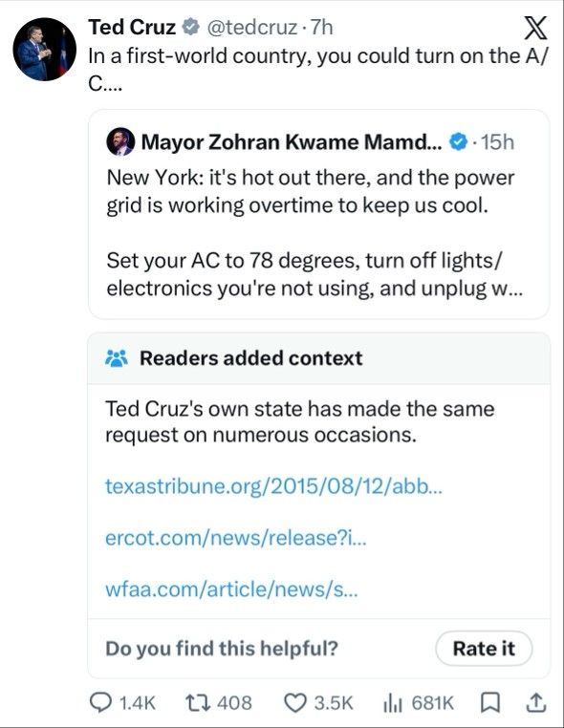Click the Ted Cruz display name
This screenshot has width=564, height=728.
pyautogui.click(x=132, y=27)
